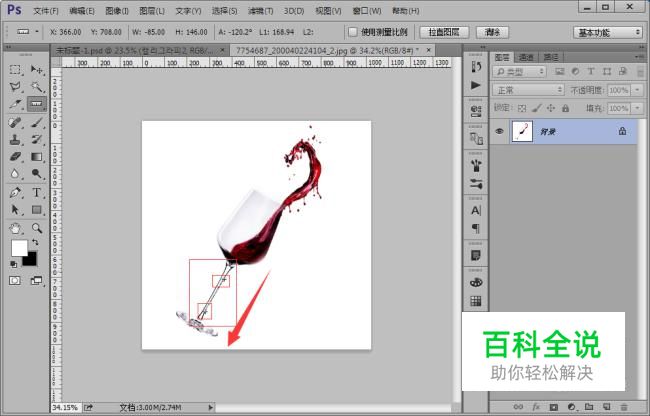Select the Clone Stamp tool

(x=15, y=140)
